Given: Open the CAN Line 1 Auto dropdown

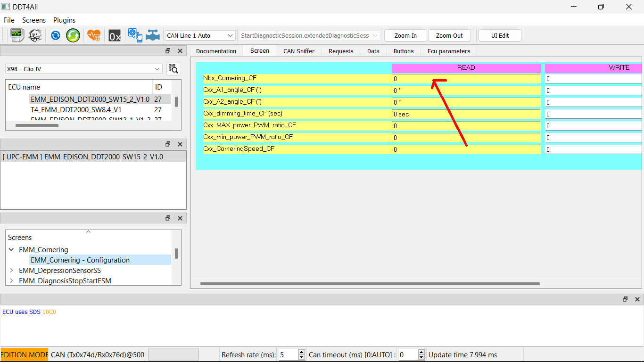Looking at the screenshot, I should click(231, 35).
